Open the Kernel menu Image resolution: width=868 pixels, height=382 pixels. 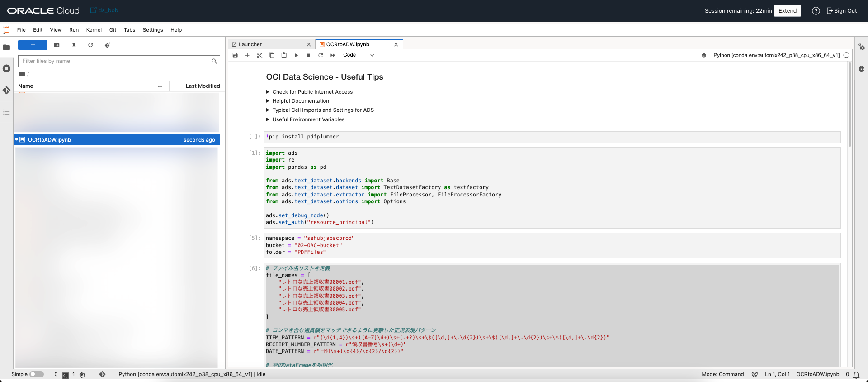pos(94,30)
